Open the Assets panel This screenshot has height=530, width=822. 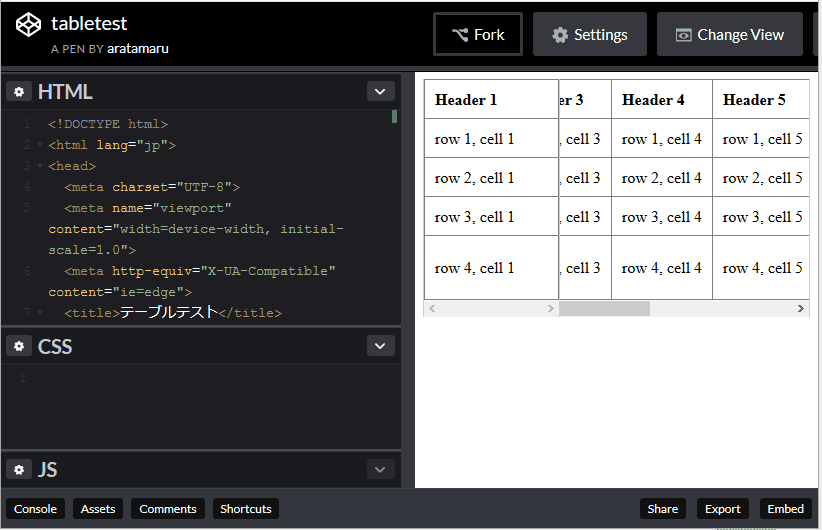pos(98,509)
